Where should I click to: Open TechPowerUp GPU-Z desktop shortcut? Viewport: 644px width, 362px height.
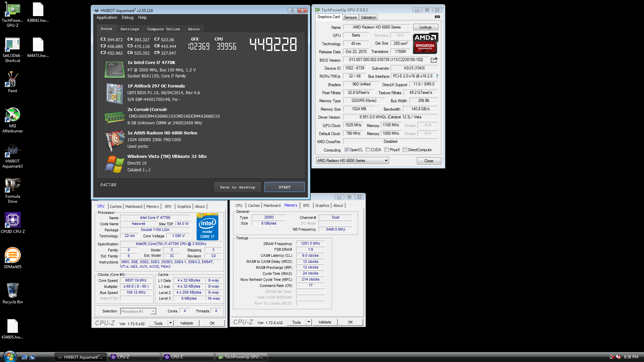pyautogui.click(x=12, y=14)
